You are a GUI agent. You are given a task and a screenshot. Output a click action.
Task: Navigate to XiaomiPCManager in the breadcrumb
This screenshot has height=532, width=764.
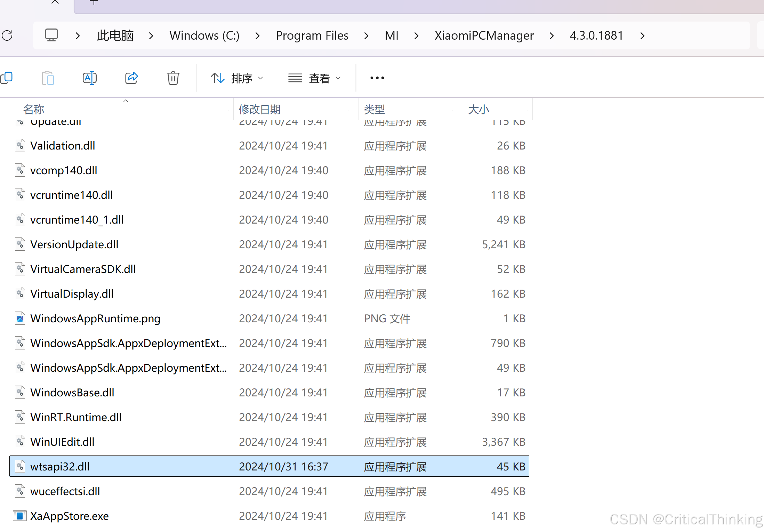click(484, 35)
